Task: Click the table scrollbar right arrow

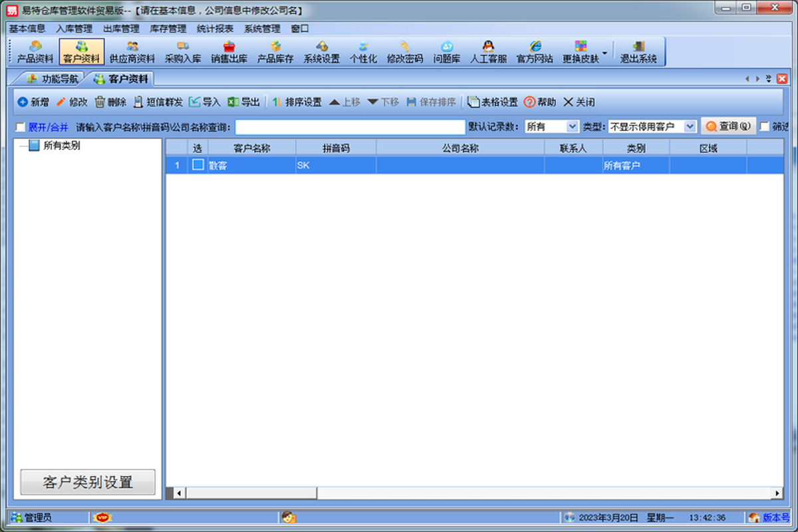Action: tap(777, 493)
